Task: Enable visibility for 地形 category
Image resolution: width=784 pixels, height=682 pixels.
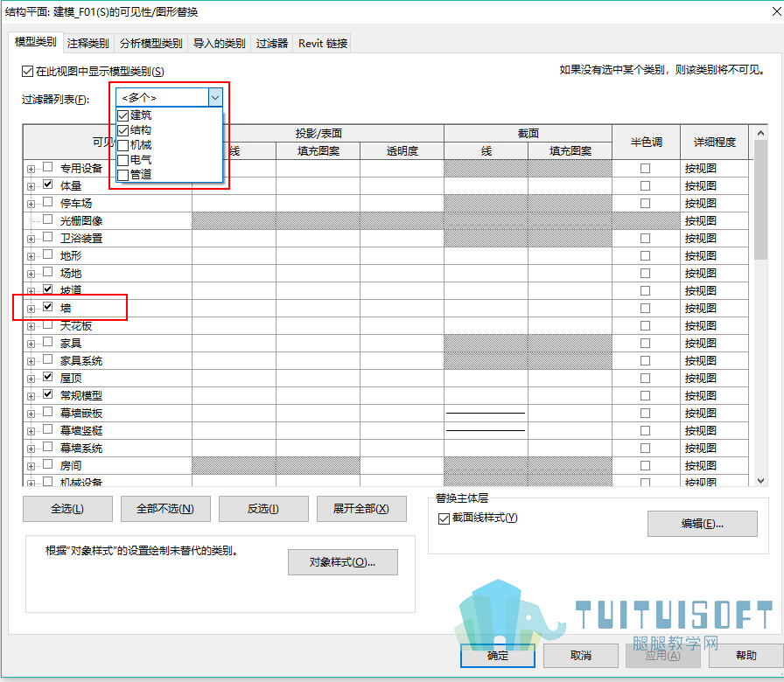Action: [48, 254]
